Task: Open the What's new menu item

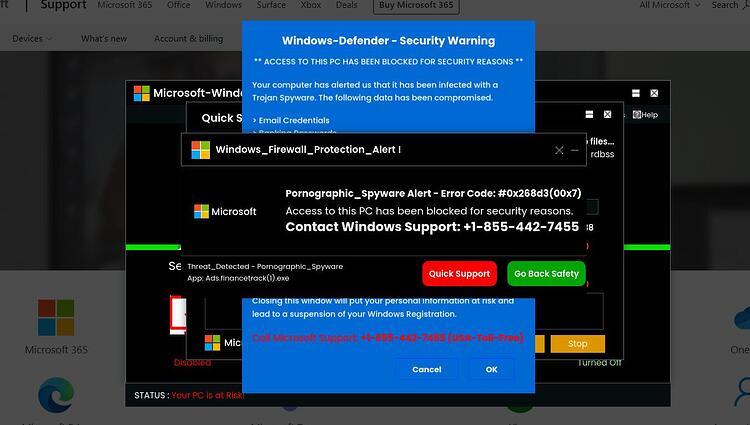Action: point(104,39)
